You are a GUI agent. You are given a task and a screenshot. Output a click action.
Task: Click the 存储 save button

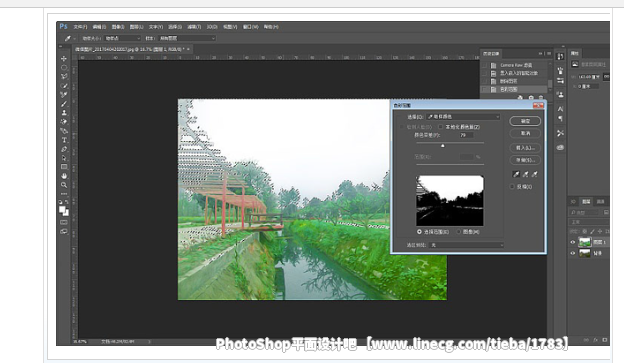tap(525, 160)
